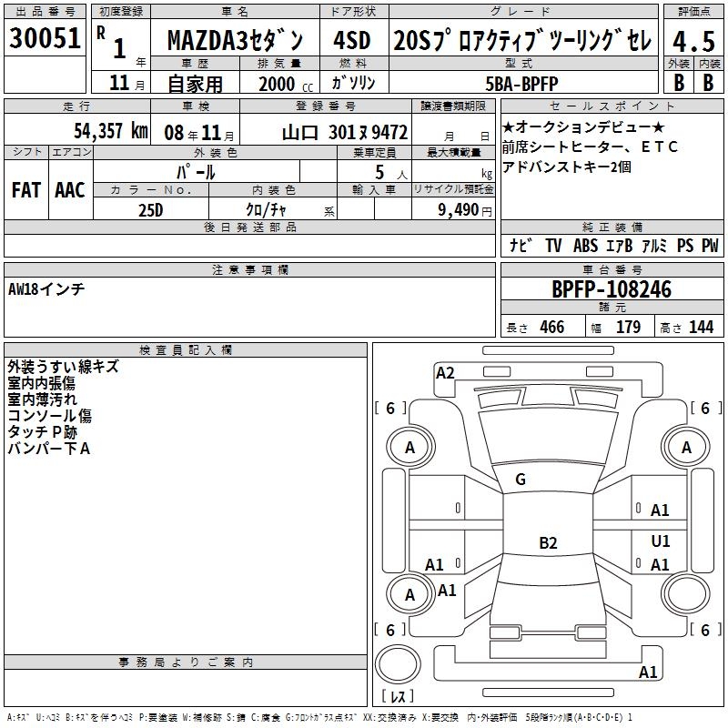Click the spare tire circle above レス

398,663
